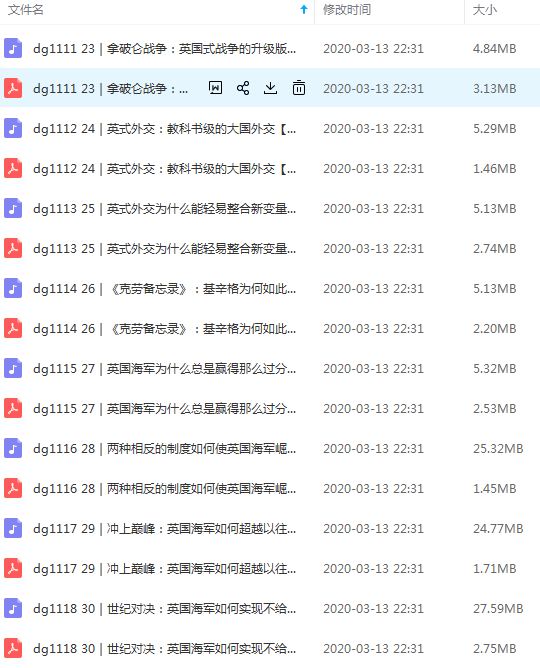Toggle sort order via blue arrow in header
The height and width of the screenshot is (668, 540).
click(x=304, y=9)
